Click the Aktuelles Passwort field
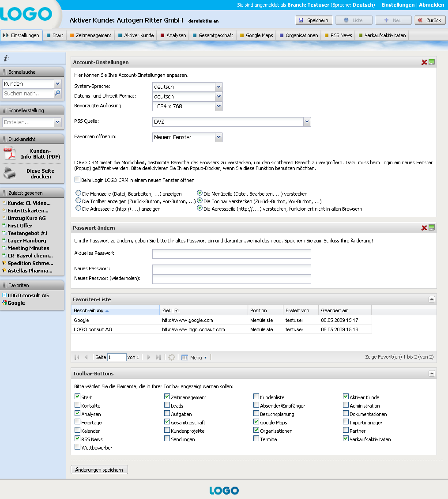This screenshot has width=448, height=499. (x=232, y=254)
